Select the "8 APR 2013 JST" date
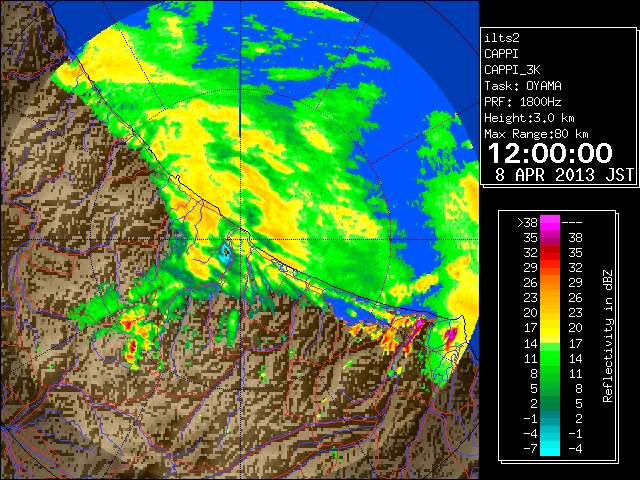The image size is (640, 480). 564,175
